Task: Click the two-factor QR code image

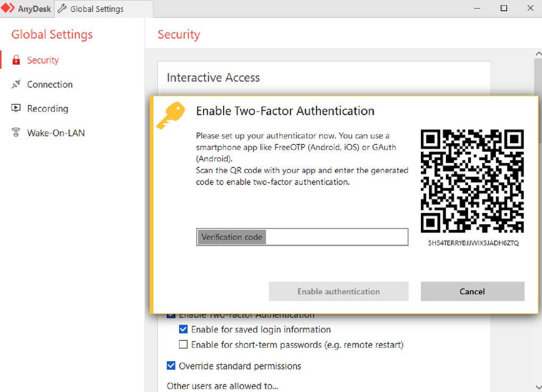Action: pos(472,181)
